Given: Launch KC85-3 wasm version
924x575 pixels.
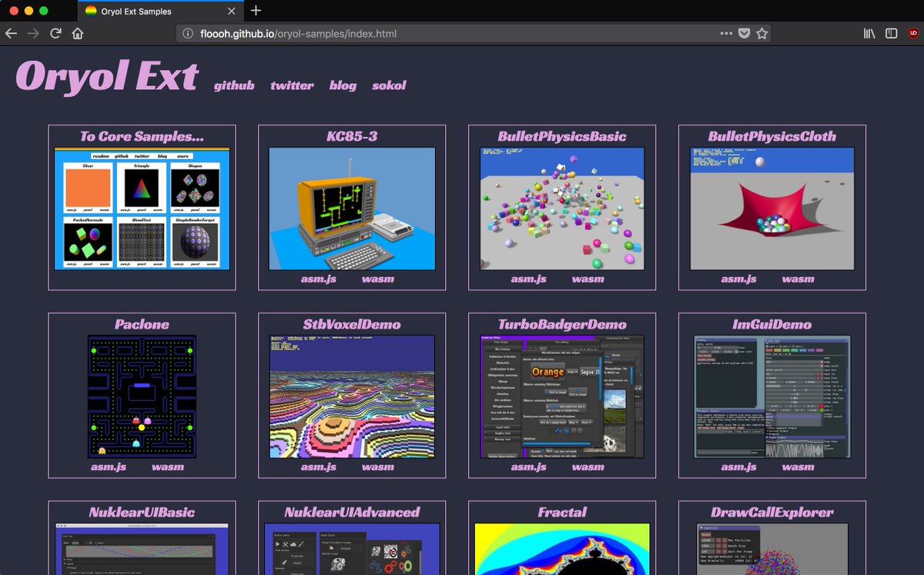Looking at the screenshot, I should tap(378, 279).
